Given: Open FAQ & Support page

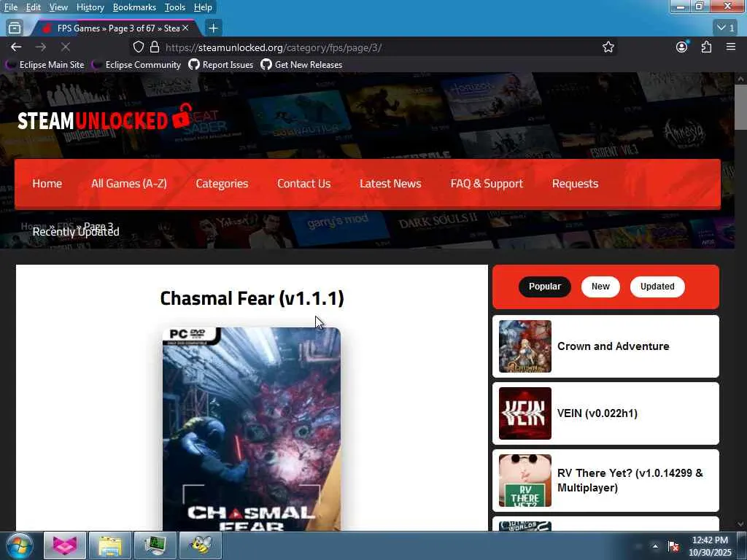Looking at the screenshot, I should coord(487,184).
